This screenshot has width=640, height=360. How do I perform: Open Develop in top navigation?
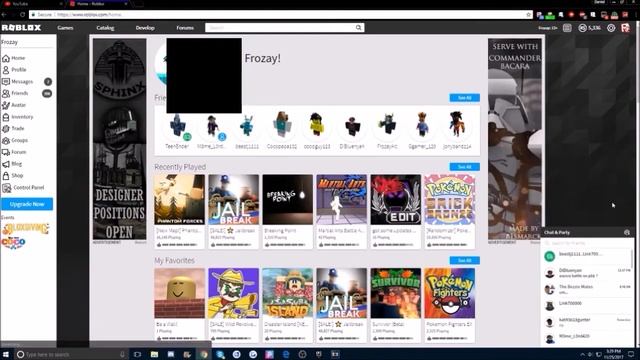[145, 28]
